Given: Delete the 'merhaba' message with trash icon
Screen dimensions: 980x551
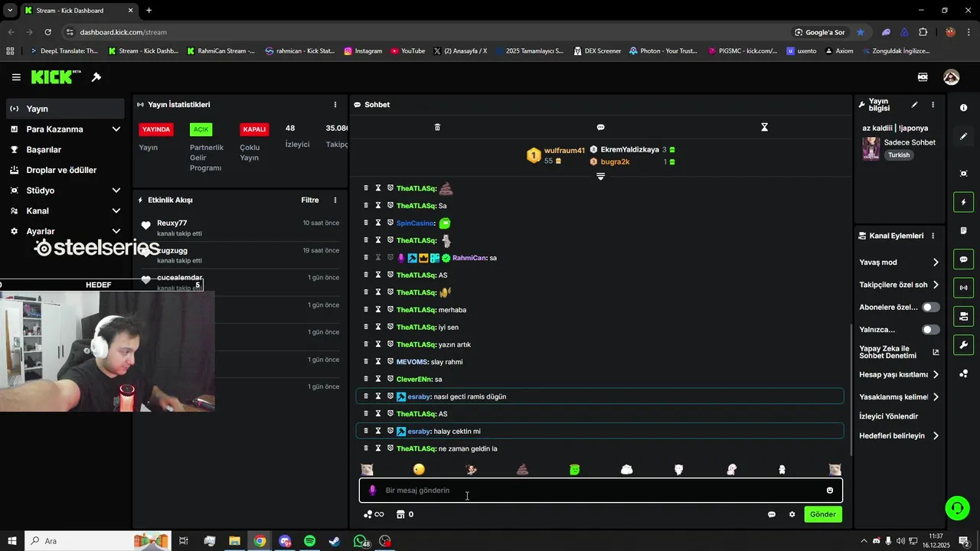Looking at the screenshot, I should click(x=366, y=310).
